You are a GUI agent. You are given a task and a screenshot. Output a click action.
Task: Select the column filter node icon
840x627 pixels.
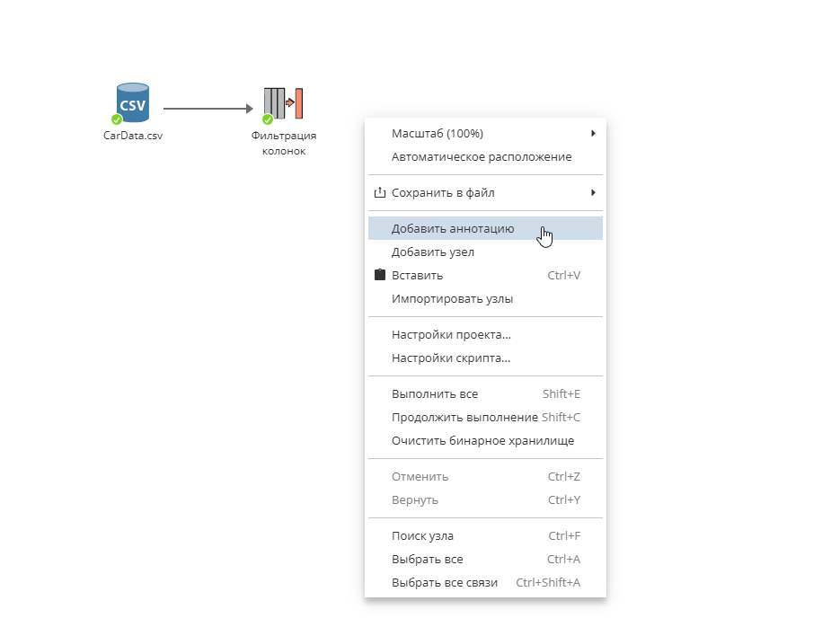(x=284, y=103)
